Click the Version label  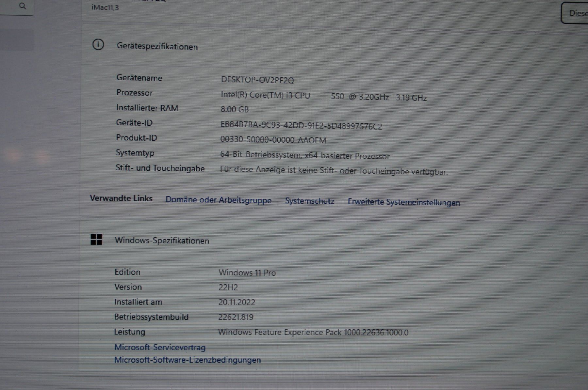coord(128,287)
